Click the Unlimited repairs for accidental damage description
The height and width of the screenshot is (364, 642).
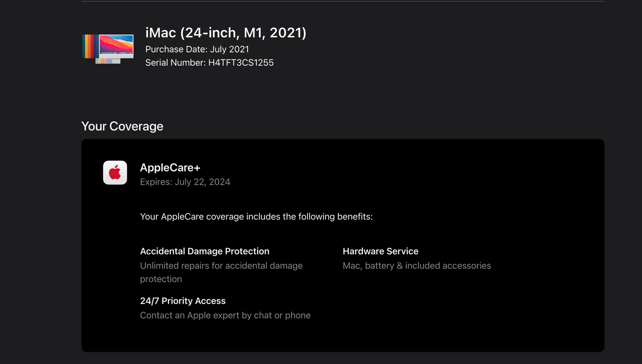(221, 266)
